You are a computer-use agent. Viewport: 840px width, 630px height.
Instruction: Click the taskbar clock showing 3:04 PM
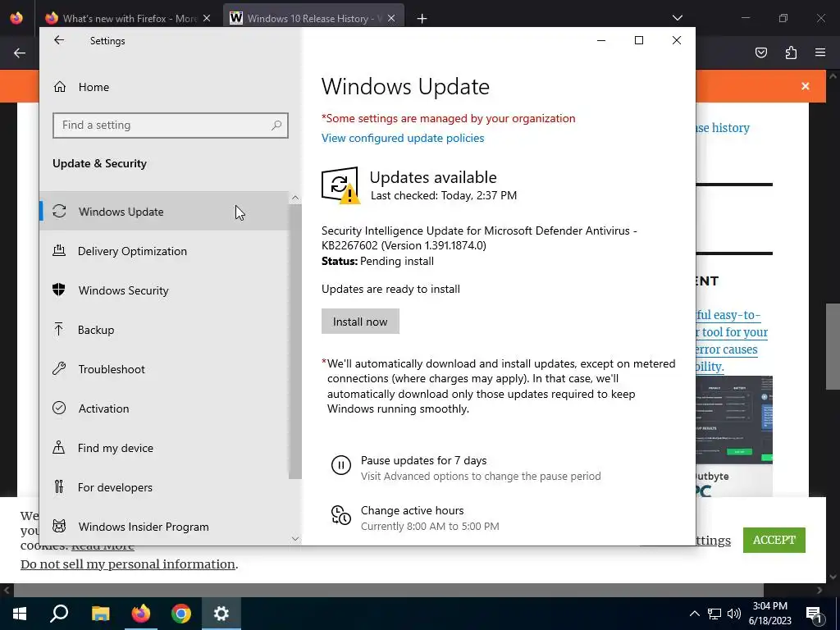click(x=769, y=614)
